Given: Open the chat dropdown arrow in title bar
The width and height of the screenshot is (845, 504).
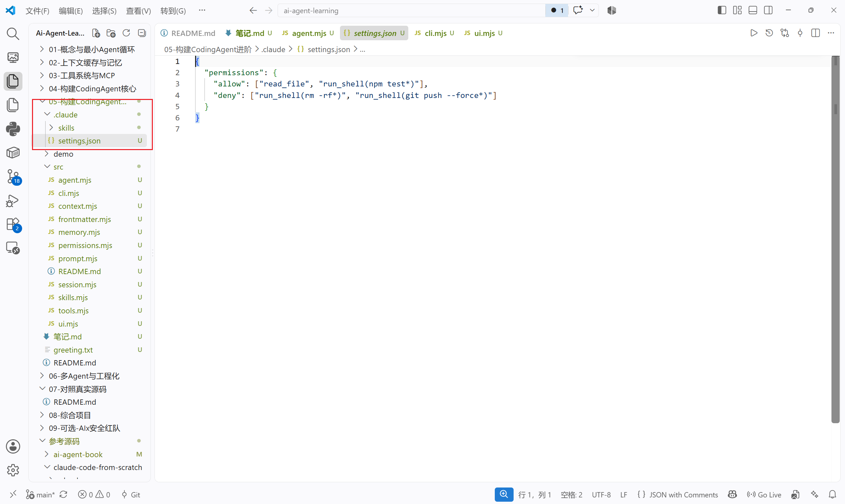Looking at the screenshot, I should 592,10.
